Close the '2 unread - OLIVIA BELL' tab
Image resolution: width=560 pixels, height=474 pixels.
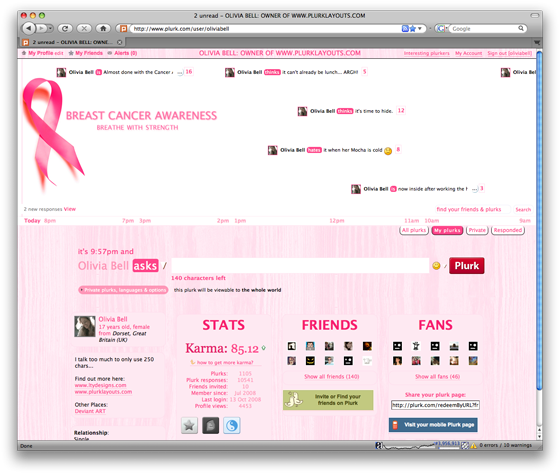click(x=120, y=42)
